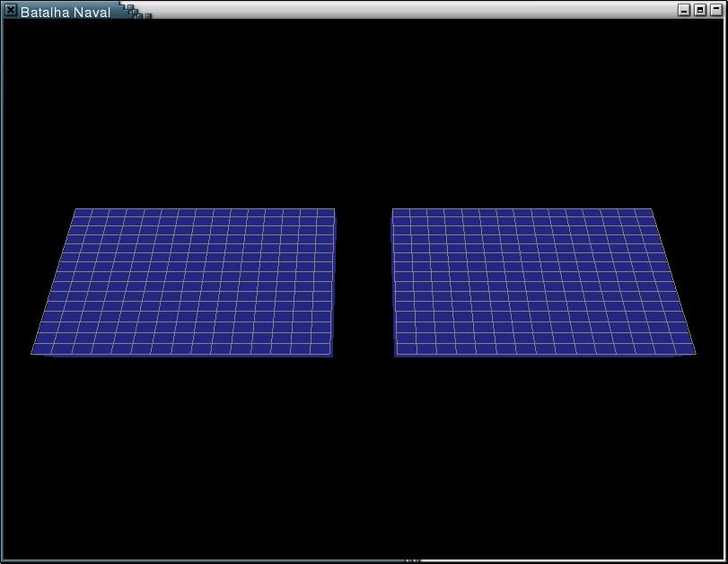The image size is (728, 564).
Task: Maximize the Batalha Naval window
Action: click(700, 10)
